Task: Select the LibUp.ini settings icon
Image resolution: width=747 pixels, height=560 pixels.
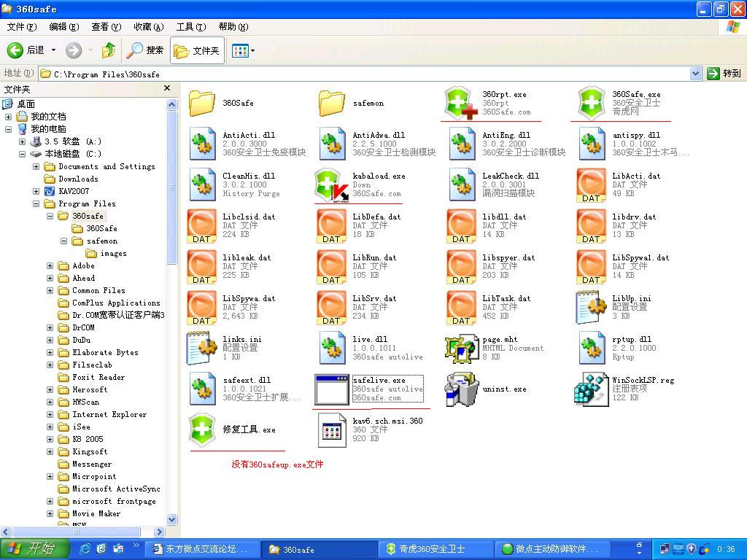Action: 591,307
